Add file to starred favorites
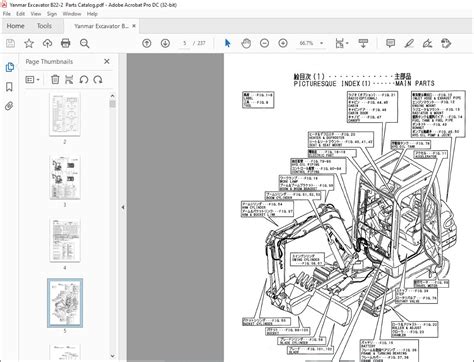Screen dimensions: 474x362 click(x=29, y=43)
